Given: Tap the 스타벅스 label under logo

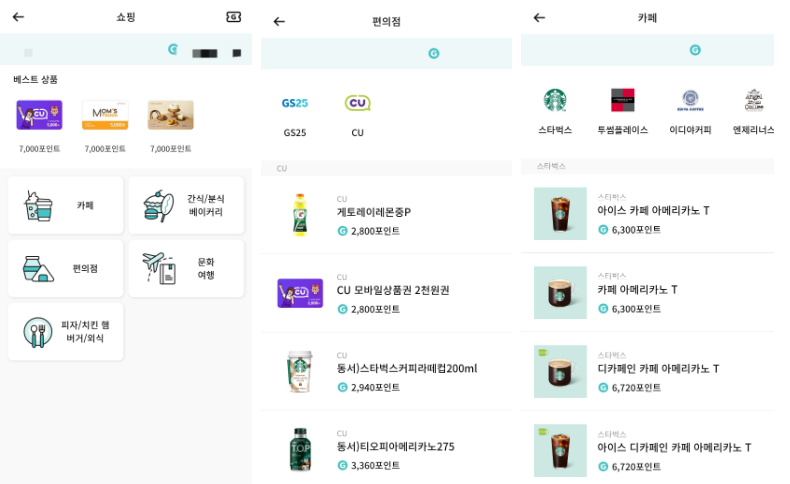Looking at the screenshot, I should [555, 130].
